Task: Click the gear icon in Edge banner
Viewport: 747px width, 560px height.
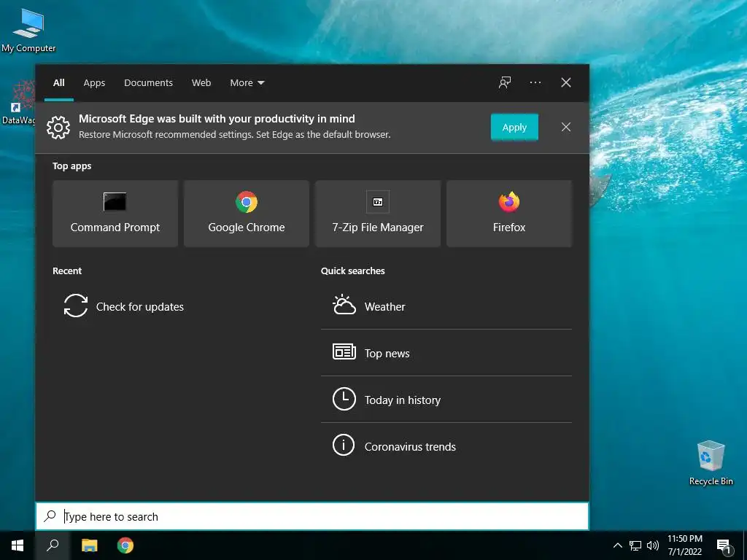Action: 58,127
